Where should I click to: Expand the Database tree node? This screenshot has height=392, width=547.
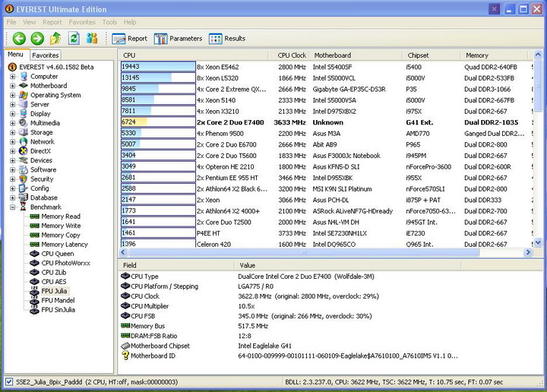13,198
